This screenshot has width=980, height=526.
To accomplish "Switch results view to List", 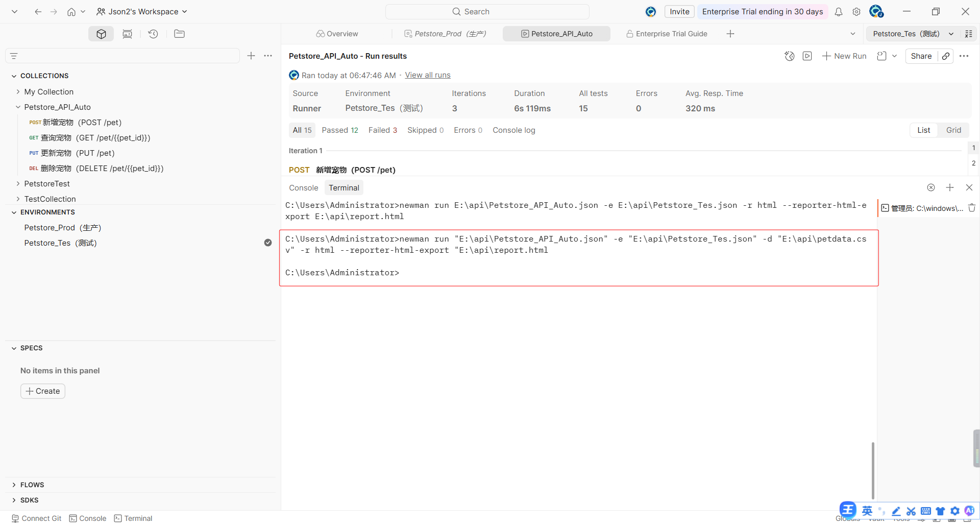I will pos(923,130).
